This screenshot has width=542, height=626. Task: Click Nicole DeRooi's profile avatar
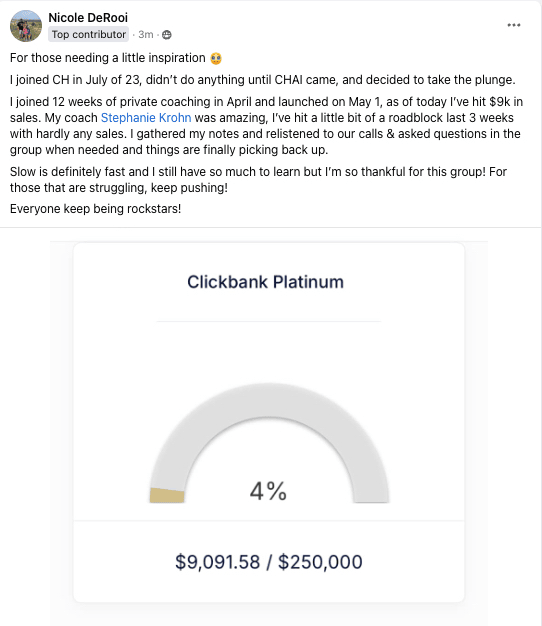(x=26, y=26)
